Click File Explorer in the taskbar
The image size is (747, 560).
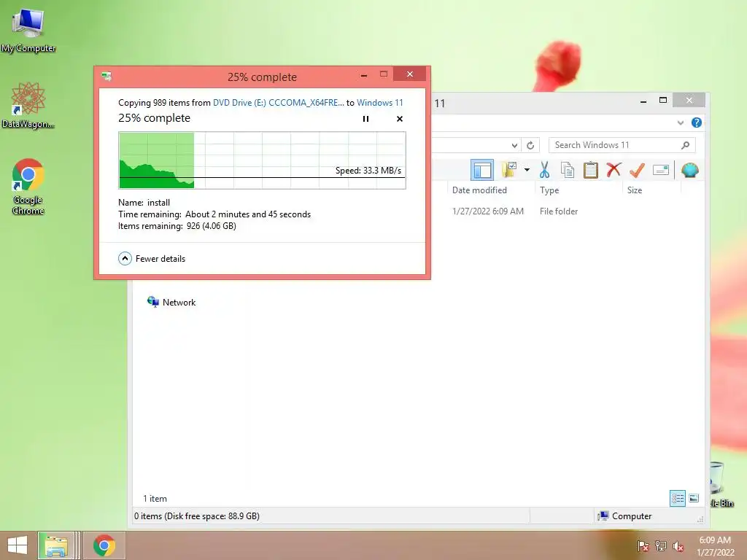pyautogui.click(x=55, y=545)
